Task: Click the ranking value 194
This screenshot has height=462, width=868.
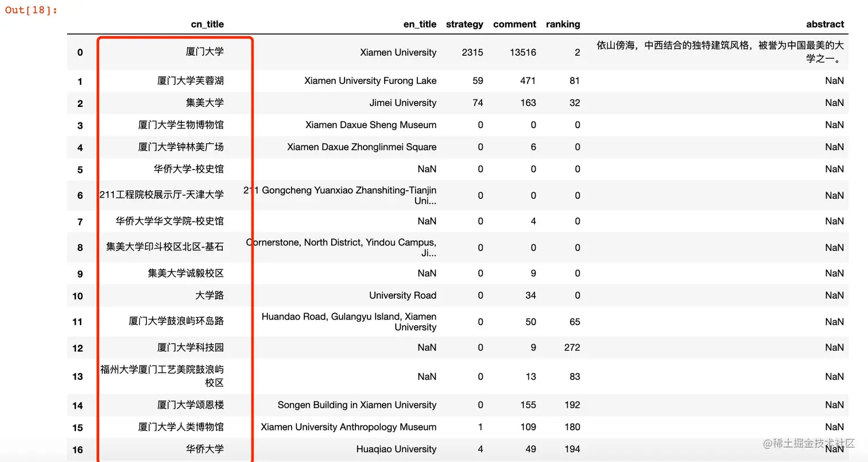Action: tap(572, 449)
